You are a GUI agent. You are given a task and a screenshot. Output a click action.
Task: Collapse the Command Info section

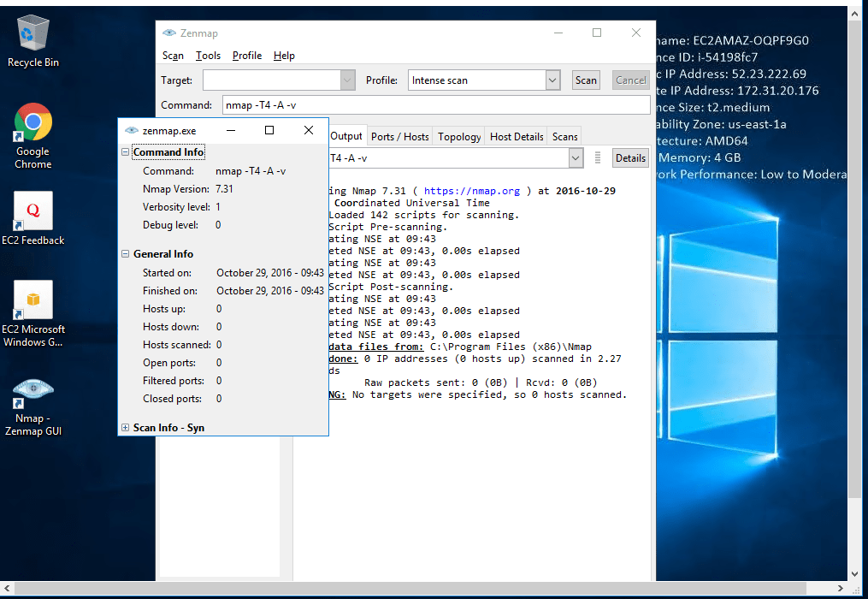[x=126, y=151]
